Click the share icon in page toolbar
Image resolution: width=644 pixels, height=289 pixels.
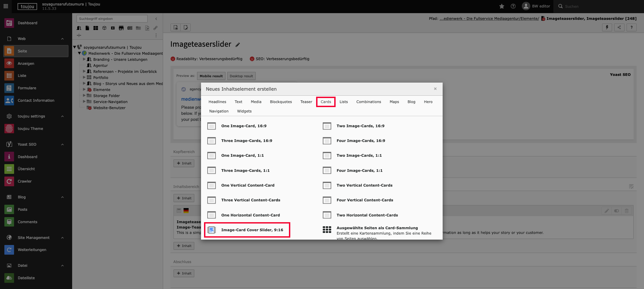[619, 28]
